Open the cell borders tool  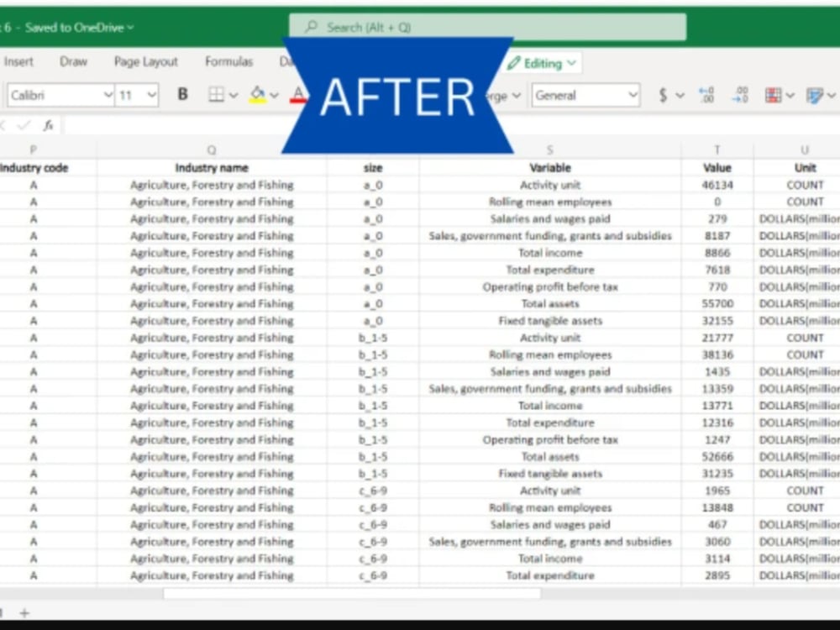[x=217, y=95]
